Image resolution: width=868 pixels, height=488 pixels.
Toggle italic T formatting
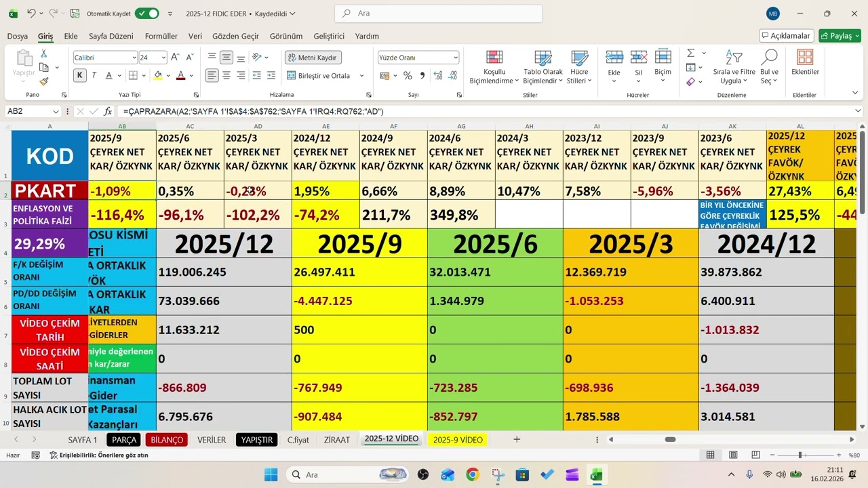pyautogui.click(x=94, y=75)
